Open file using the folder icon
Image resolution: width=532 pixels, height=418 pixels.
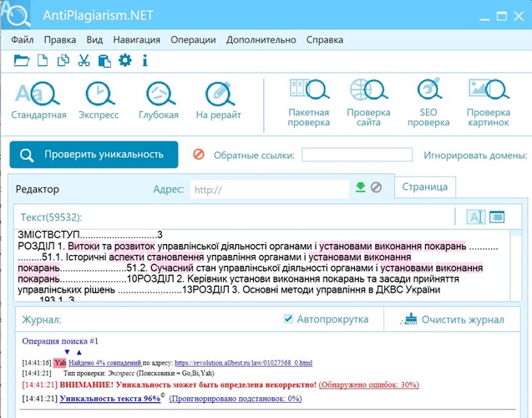(x=22, y=60)
